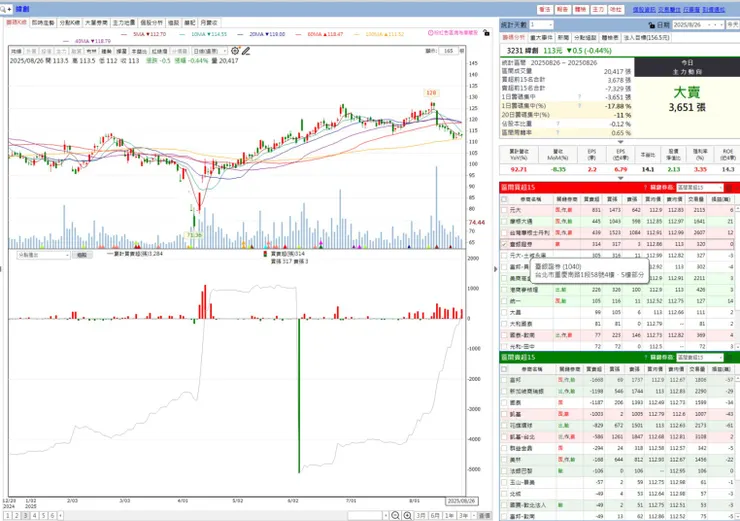Toggle the 紅綠燈 chart overlay button
The width and height of the screenshot is (740, 521).
(x=159, y=51)
